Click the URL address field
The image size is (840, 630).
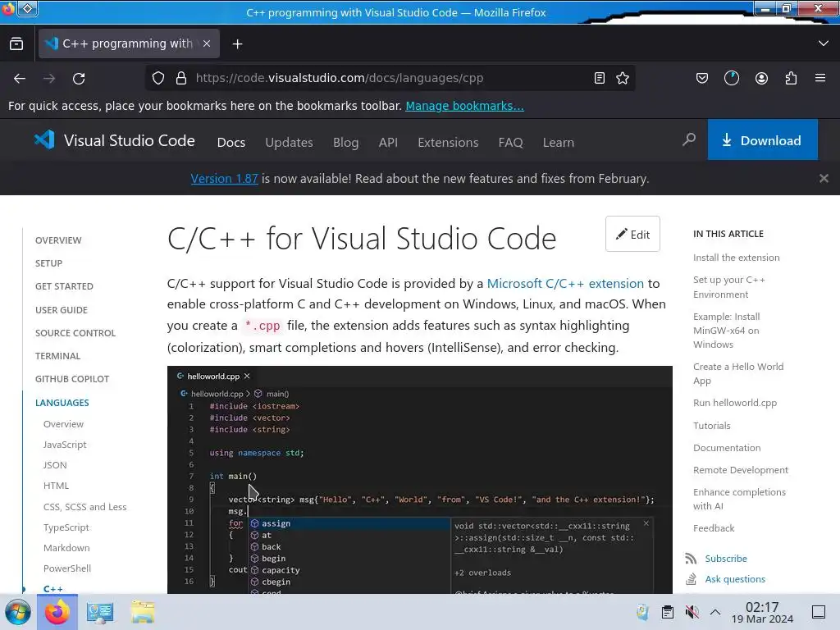(390, 78)
